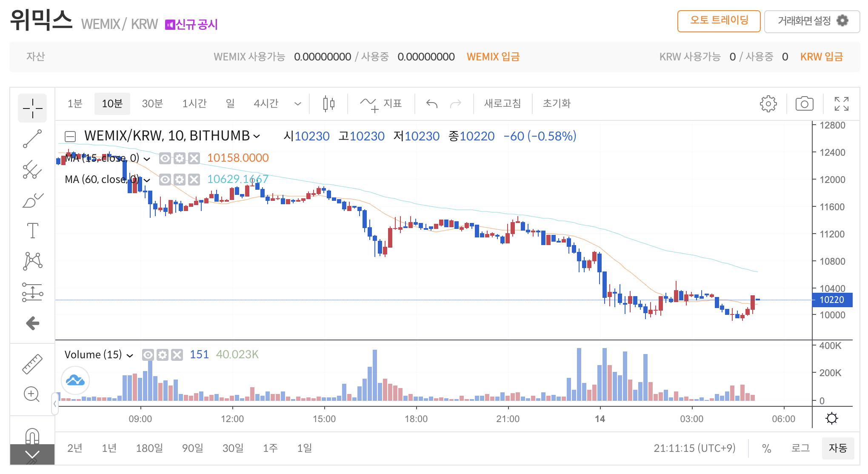Switch to 4시간 interval
Image resolution: width=868 pixels, height=474 pixels.
click(x=266, y=103)
